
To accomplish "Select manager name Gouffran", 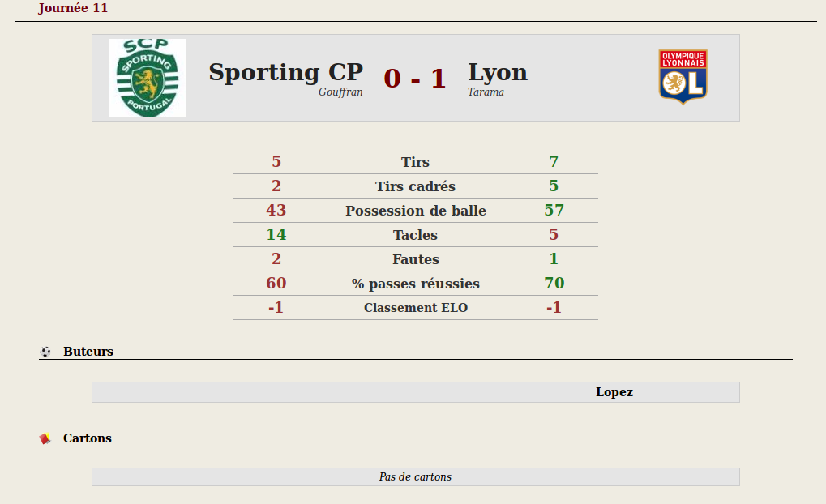I will pyautogui.click(x=340, y=92).
